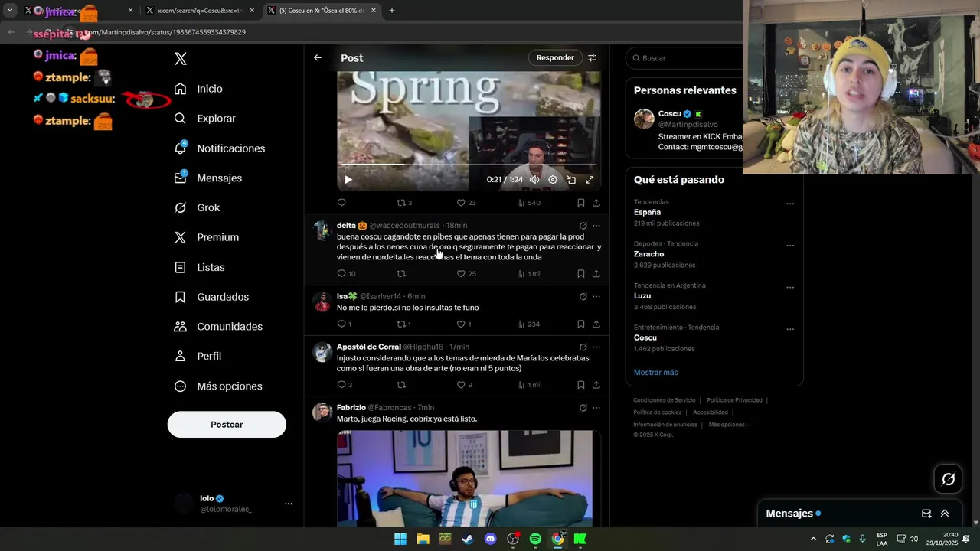Open a new browser tab

point(392,11)
